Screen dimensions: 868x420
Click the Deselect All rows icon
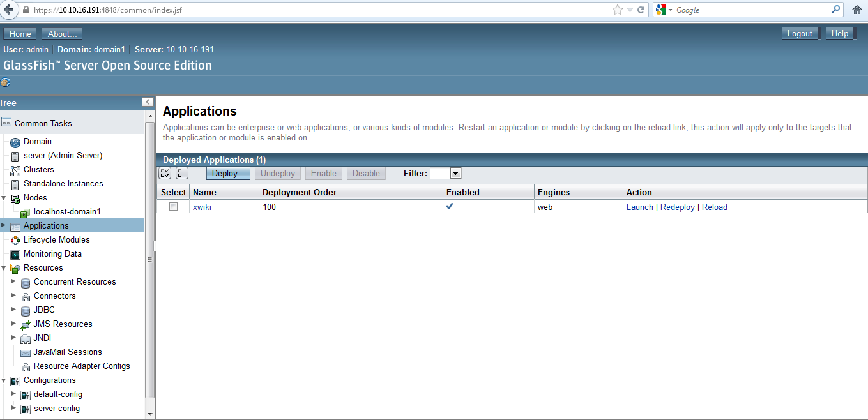click(181, 173)
